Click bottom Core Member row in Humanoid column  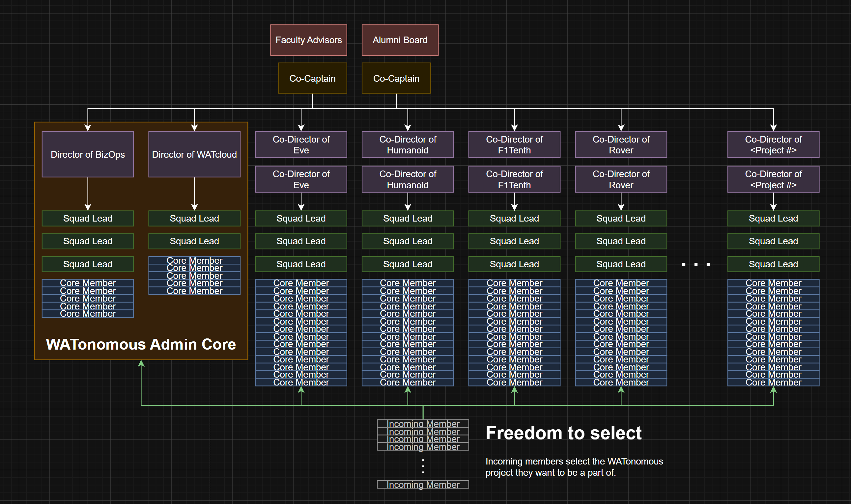pyautogui.click(x=408, y=383)
